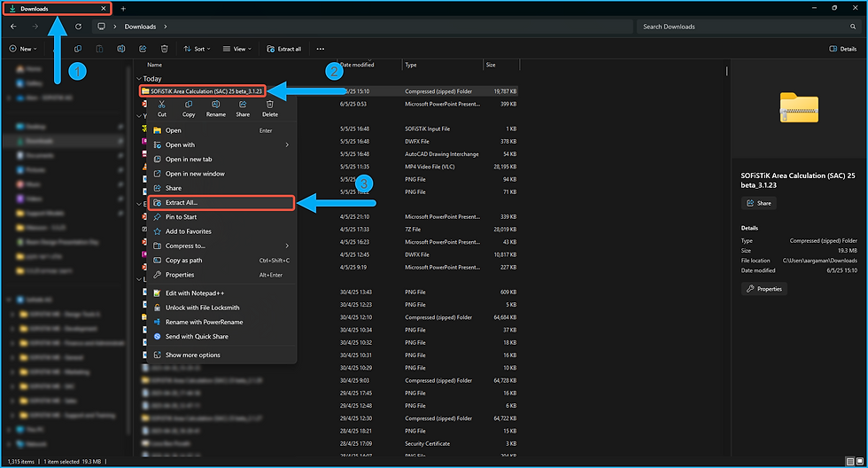Image resolution: width=868 pixels, height=468 pixels.
Task: Click the forward navigation arrow
Action: 35,27
